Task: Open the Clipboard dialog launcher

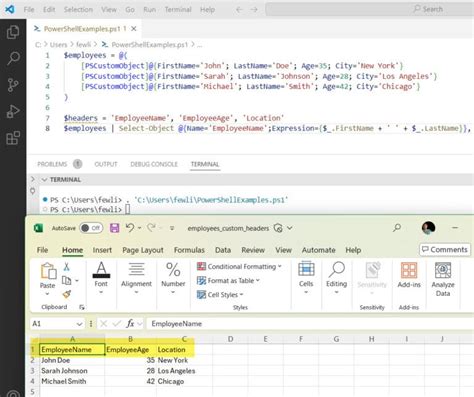Action: pos(82,307)
